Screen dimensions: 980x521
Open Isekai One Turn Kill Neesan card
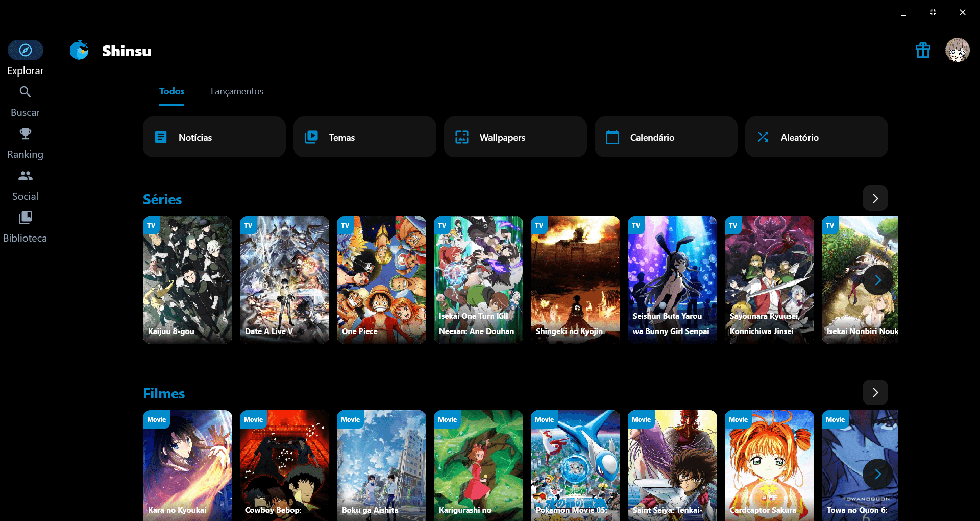coord(478,280)
